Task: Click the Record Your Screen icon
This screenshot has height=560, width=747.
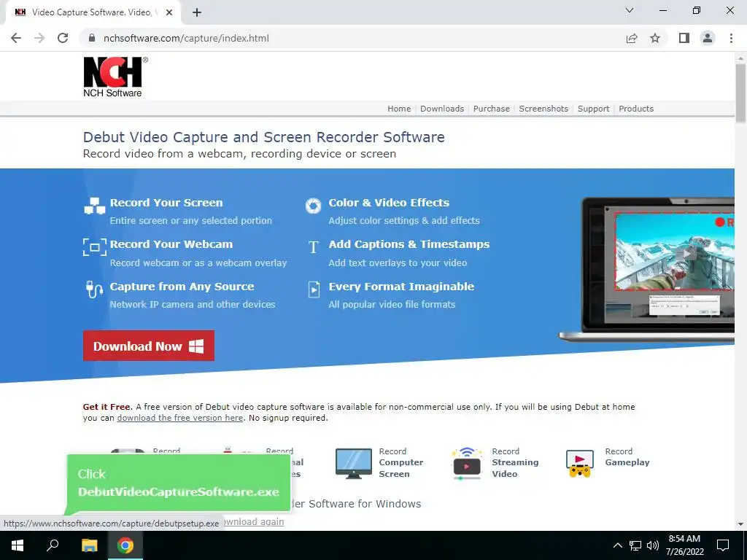Action: (x=94, y=206)
